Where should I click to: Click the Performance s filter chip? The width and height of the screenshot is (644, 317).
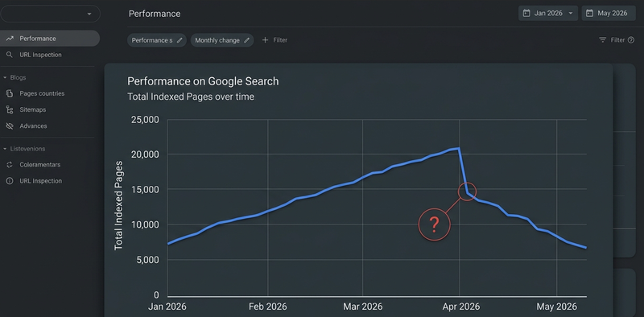157,40
